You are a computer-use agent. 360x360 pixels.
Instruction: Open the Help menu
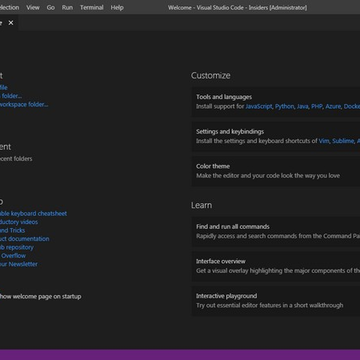[x=117, y=7]
